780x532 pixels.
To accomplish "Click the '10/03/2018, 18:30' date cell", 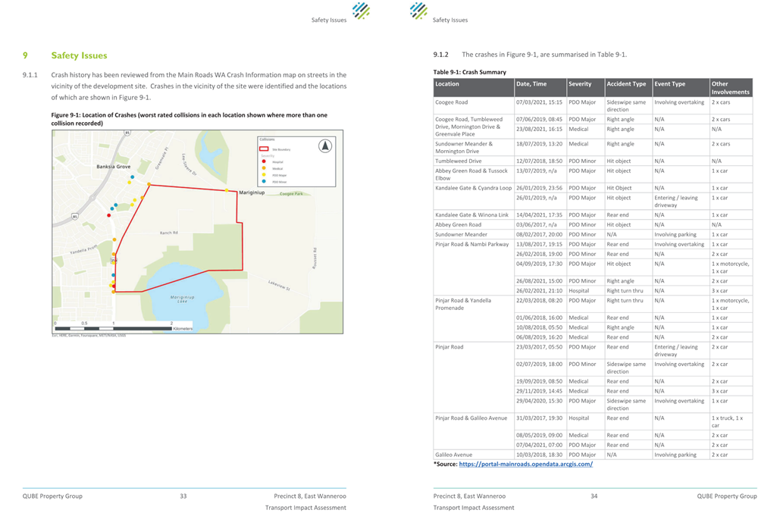I will 540,455.
